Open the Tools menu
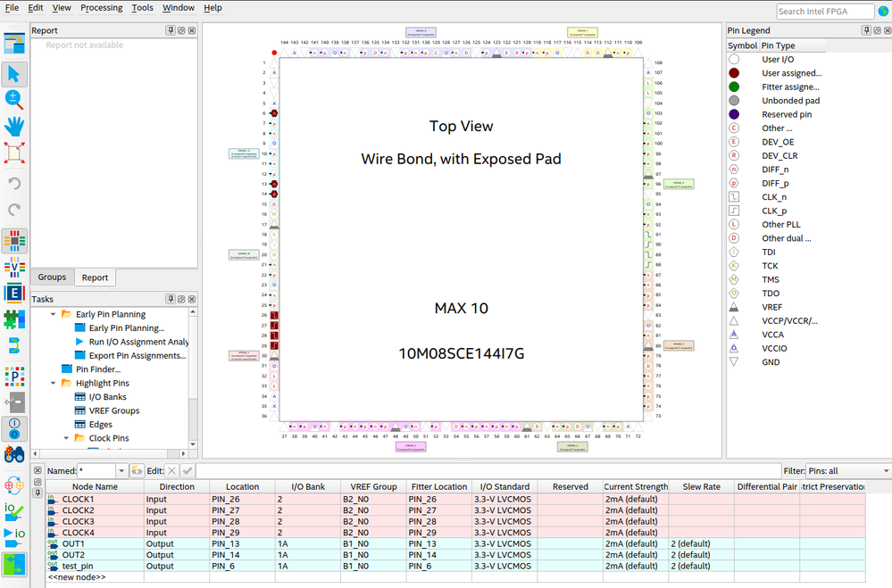 (142, 8)
